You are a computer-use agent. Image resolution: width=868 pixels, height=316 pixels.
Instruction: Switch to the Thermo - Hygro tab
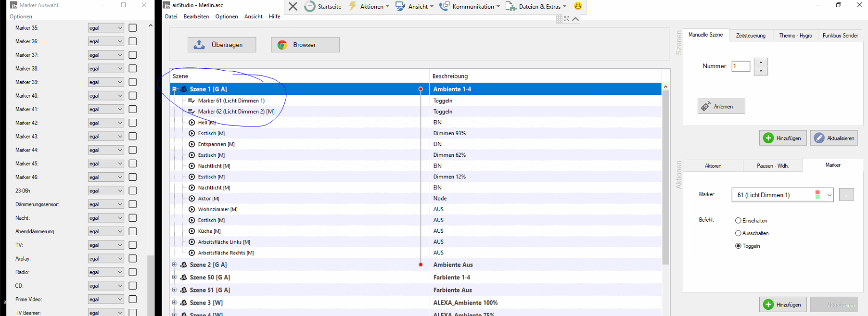[x=795, y=36]
